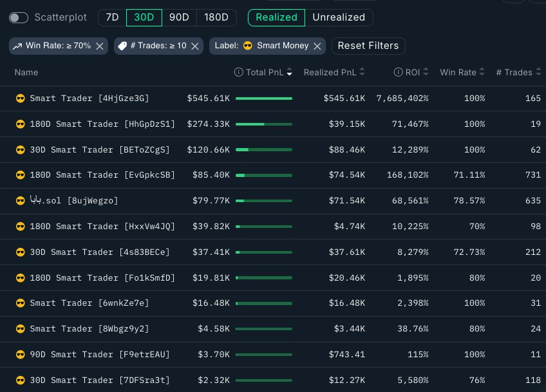Viewport: 546px width, 392px height.
Task: Click the trend icon in Win Rate chip
Action: click(17, 46)
